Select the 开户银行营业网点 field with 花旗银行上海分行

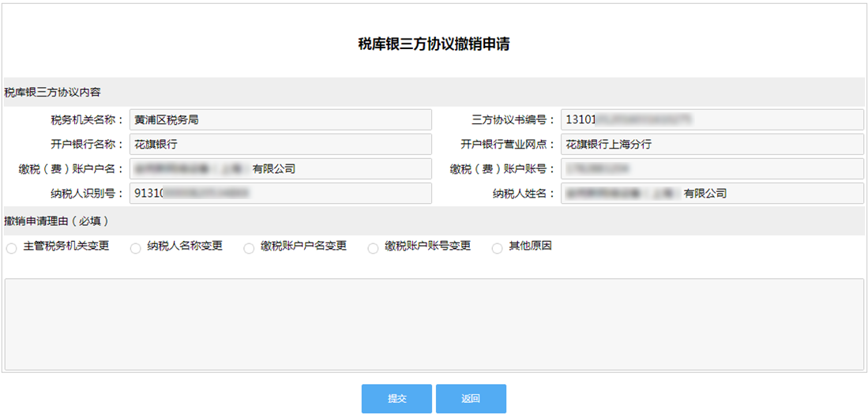(x=712, y=145)
